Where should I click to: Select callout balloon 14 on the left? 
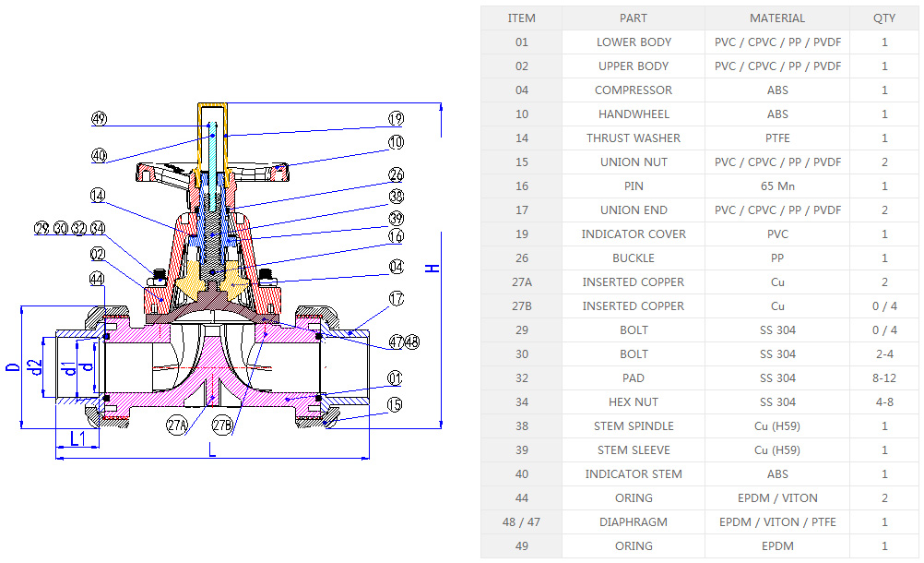pyautogui.click(x=98, y=196)
